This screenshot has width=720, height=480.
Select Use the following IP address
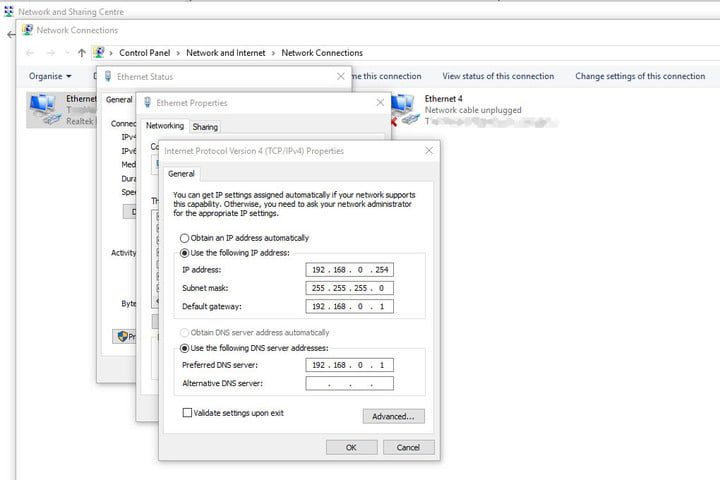[x=183, y=254]
